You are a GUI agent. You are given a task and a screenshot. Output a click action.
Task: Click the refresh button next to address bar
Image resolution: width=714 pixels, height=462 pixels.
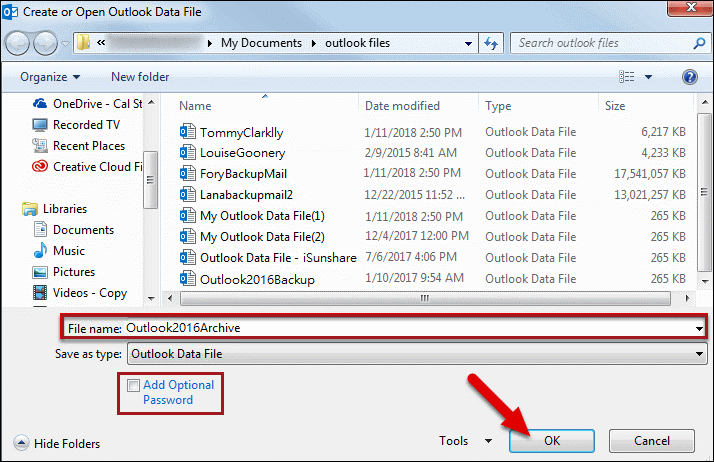491,43
